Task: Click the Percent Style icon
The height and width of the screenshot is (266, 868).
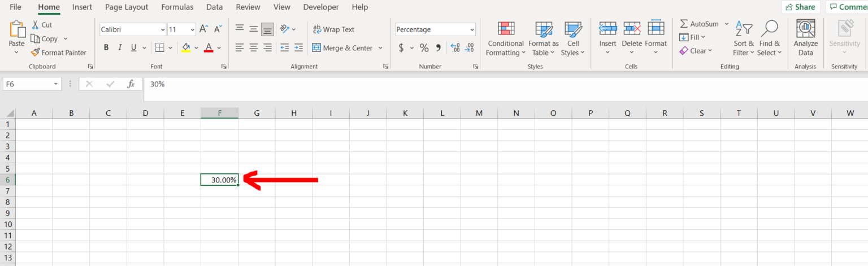Action: (424, 48)
